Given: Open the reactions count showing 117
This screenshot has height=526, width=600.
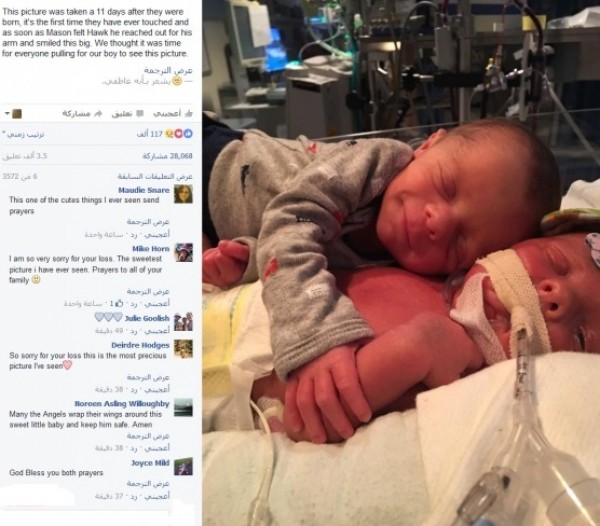Looking at the screenshot, I should pyautogui.click(x=165, y=134).
